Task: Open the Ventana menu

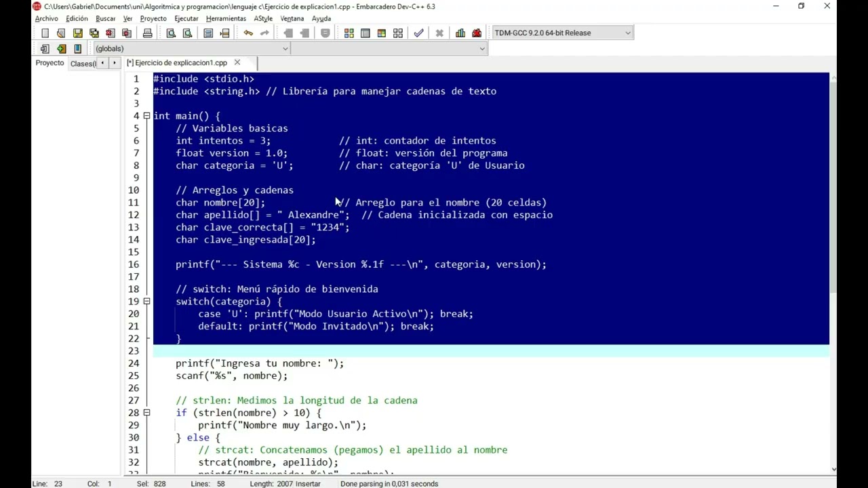Action: 292,18
